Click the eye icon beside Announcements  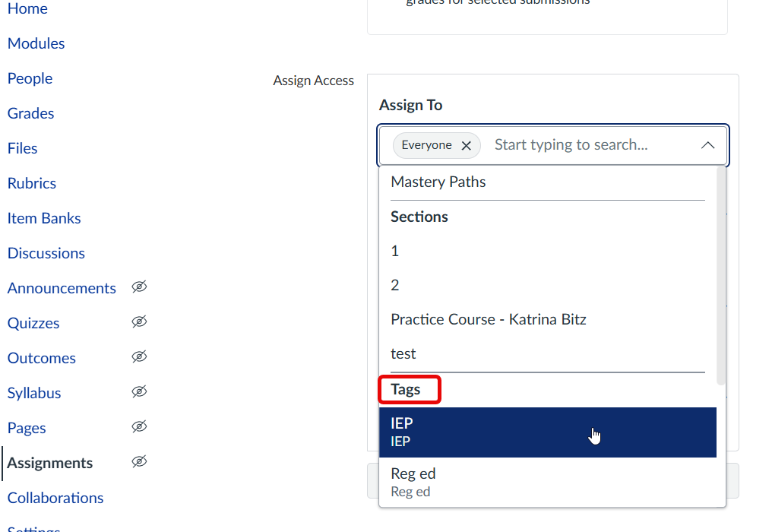[139, 287]
